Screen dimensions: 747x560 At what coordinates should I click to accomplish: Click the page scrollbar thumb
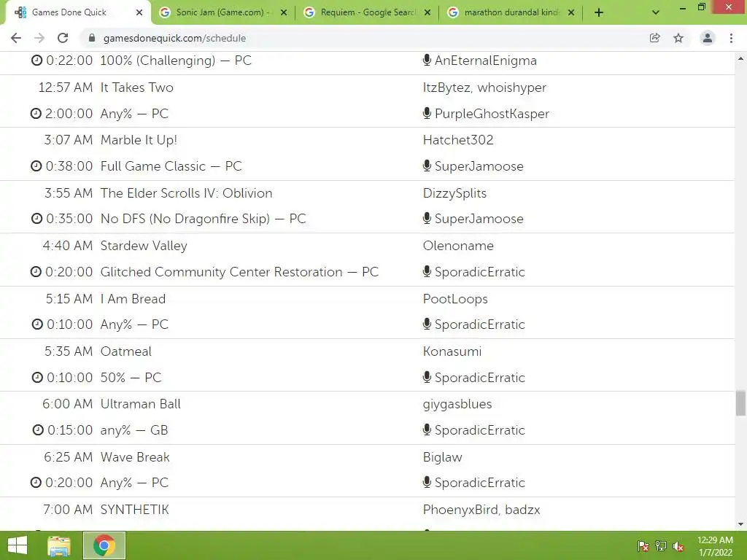tap(740, 403)
